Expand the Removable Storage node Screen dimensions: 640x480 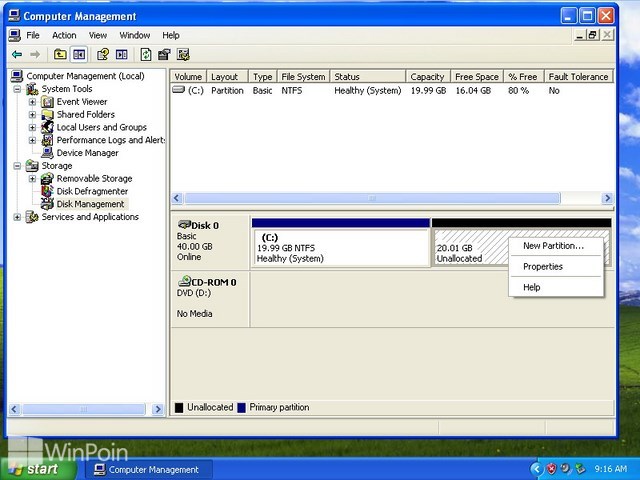click(32, 179)
